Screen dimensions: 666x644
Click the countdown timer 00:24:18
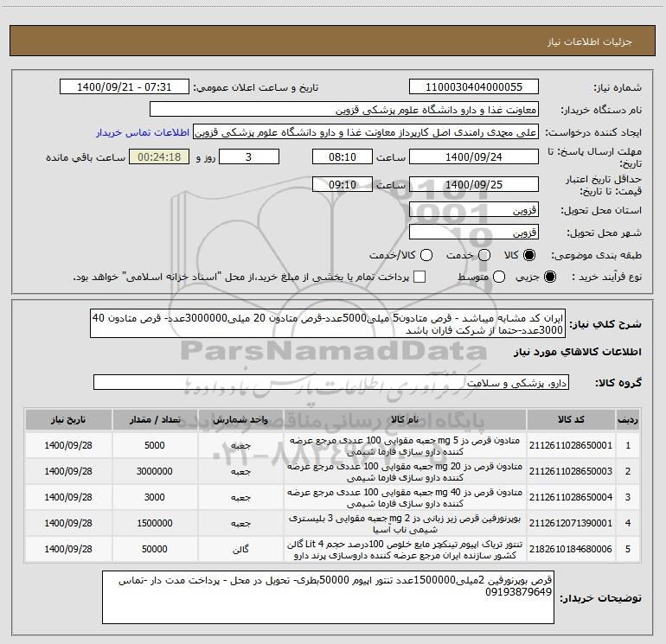point(159,157)
